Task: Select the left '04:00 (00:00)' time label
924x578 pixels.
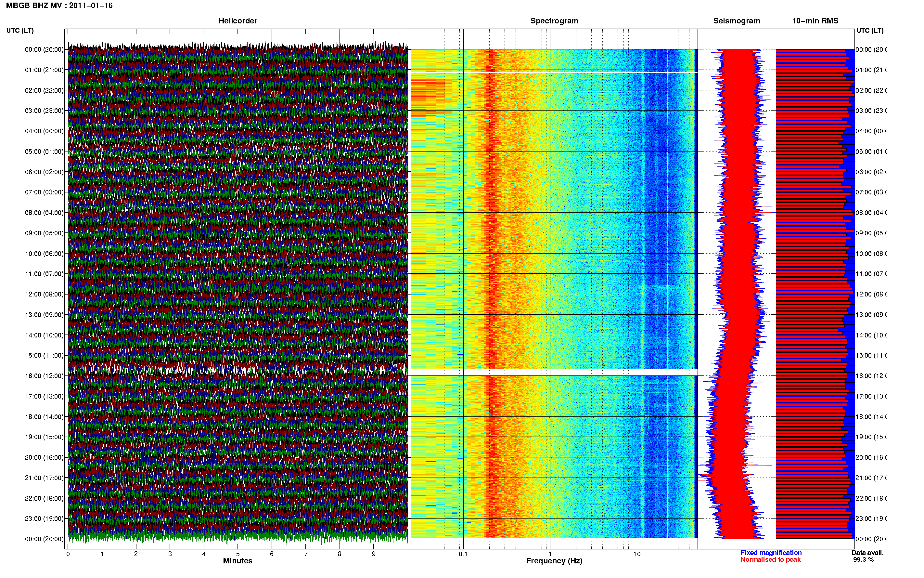Action: pyautogui.click(x=44, y=131)
